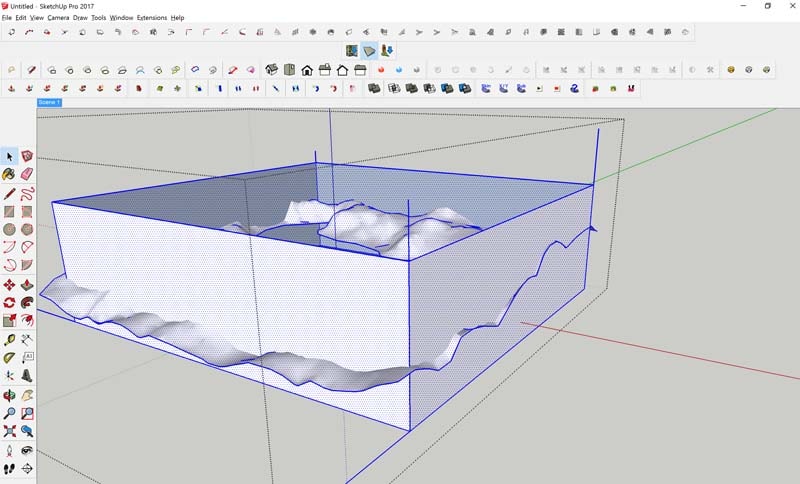Click the Zoom Extents tool
800x484 pixels.
(x=9, y=431)
